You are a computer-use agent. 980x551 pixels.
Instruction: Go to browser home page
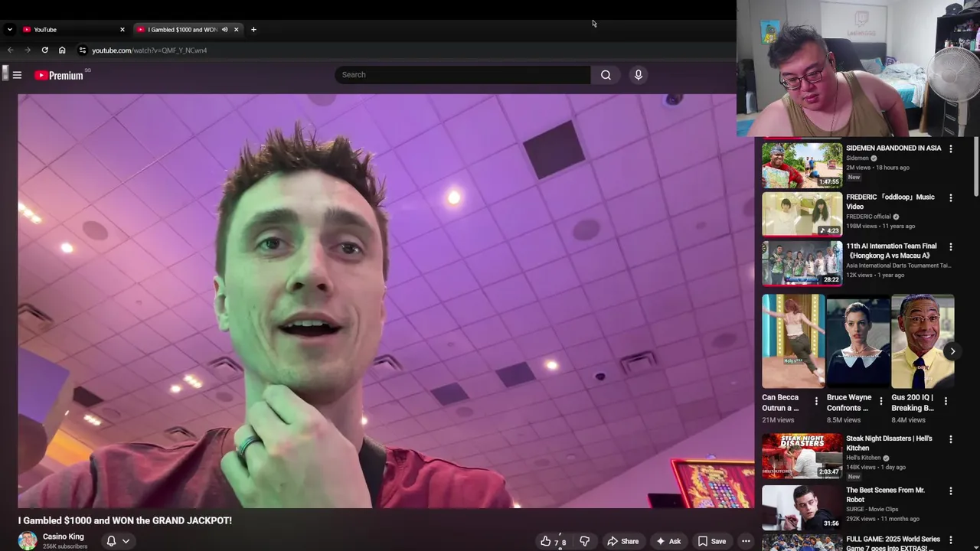62,51
